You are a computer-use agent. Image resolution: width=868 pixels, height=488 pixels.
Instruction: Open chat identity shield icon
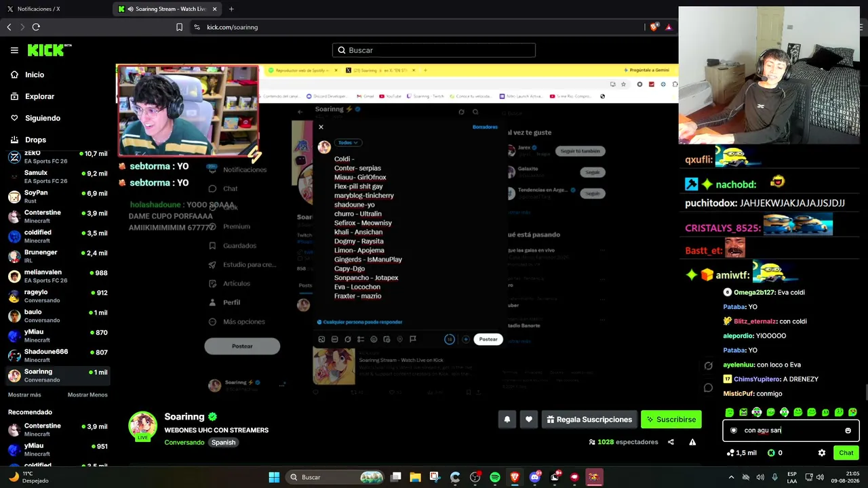pyautogui.click(x=734, y=430)
